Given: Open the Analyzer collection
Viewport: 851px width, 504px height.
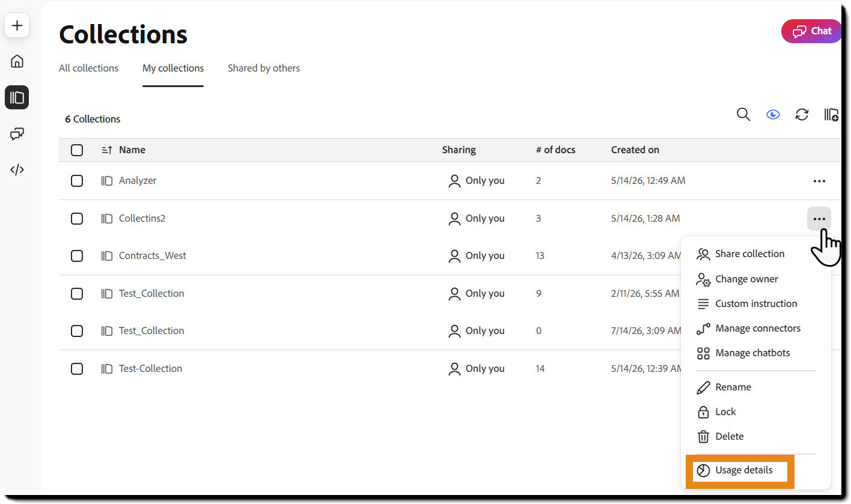Looking at the screenshot, I should point(138,180).
